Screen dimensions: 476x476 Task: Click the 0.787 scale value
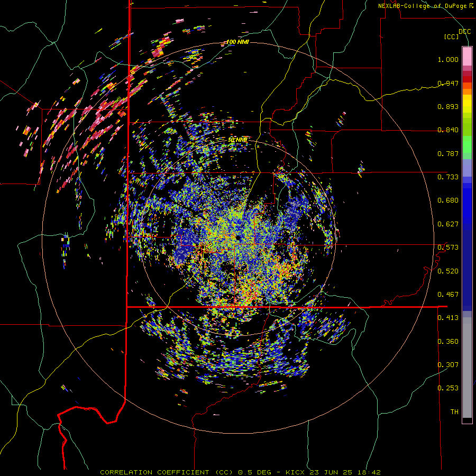click(x=448, y=153)
